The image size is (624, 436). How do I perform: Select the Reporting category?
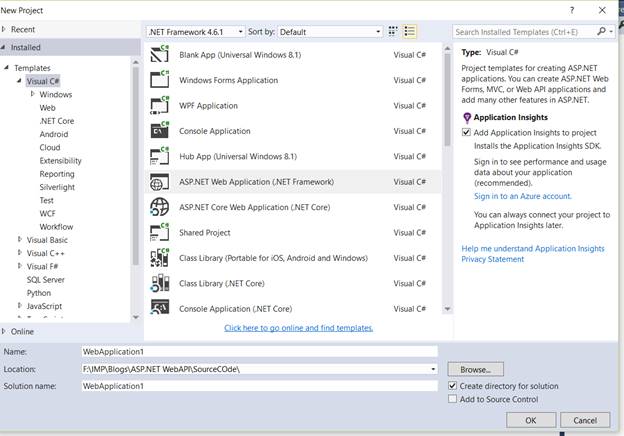[57, 174]
